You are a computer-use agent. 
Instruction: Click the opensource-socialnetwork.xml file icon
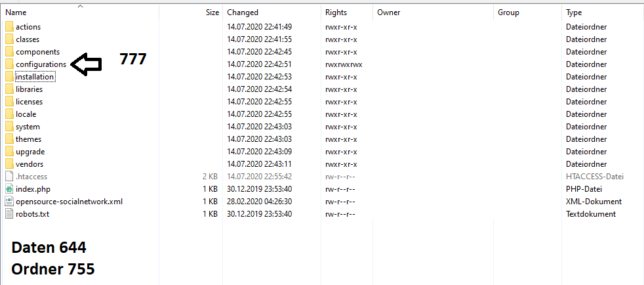tap(9, 202)
